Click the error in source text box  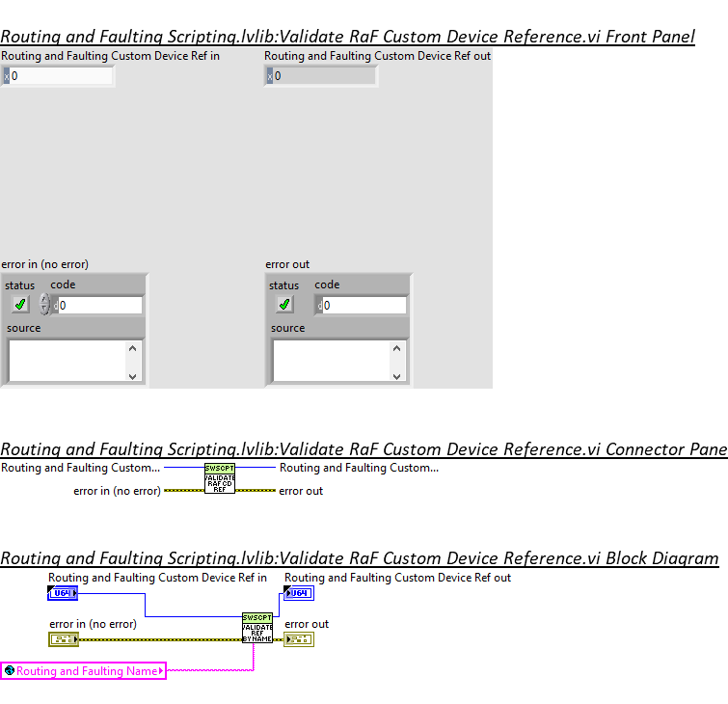click(67, 361)
